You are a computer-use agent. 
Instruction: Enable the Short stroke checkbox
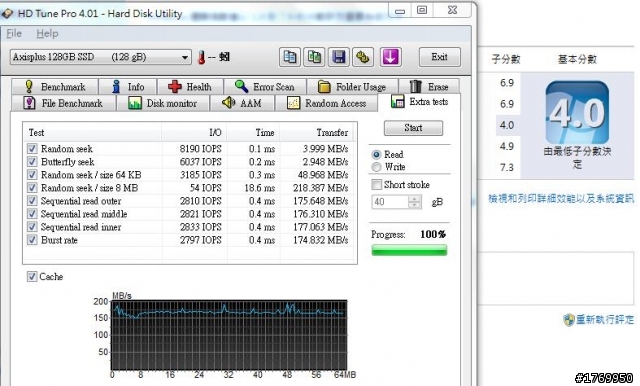tap(376, 184)
